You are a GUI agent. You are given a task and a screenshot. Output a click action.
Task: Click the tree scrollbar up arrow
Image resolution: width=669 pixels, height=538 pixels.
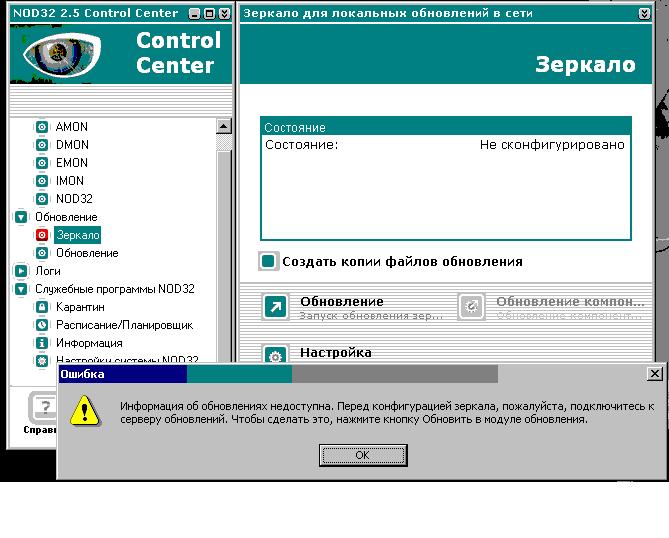click(x=224, y=127)
